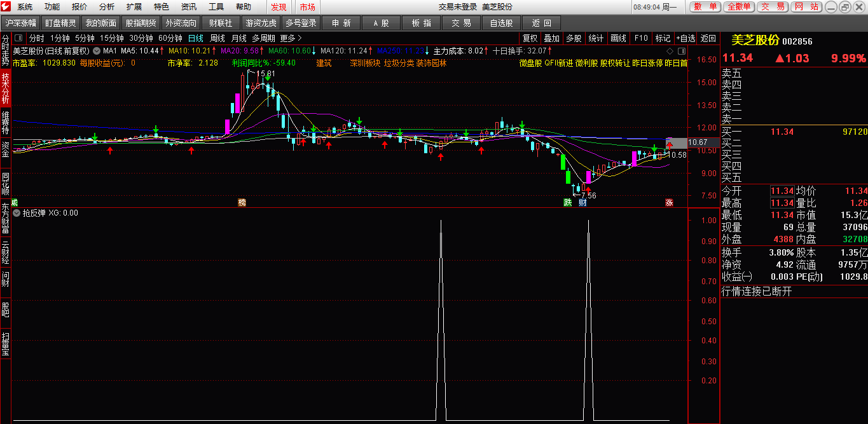868x424 pixels.
Task: Click the 沪深涨幅 toolbar button
Action: click(21, 23)
